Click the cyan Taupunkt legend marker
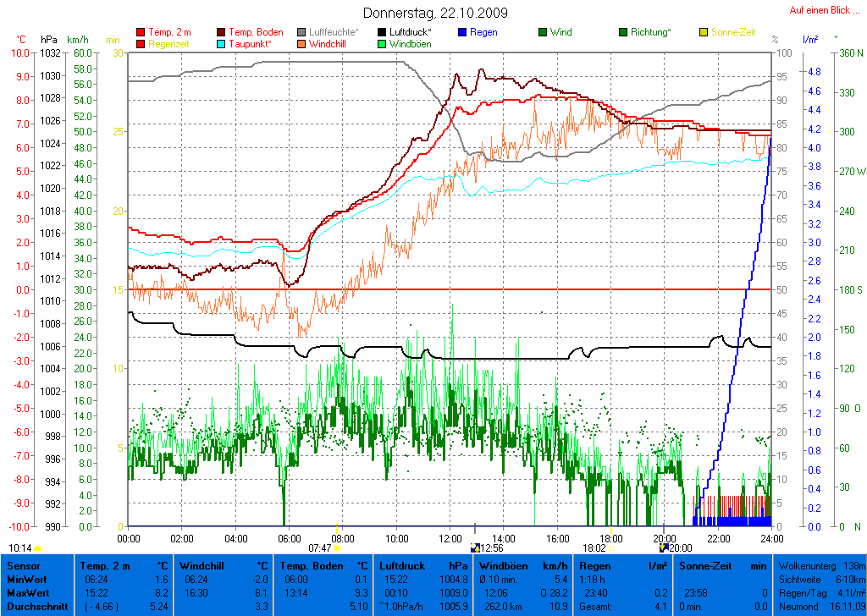Screen dimensions: 867x616 [x=222, y=44]
